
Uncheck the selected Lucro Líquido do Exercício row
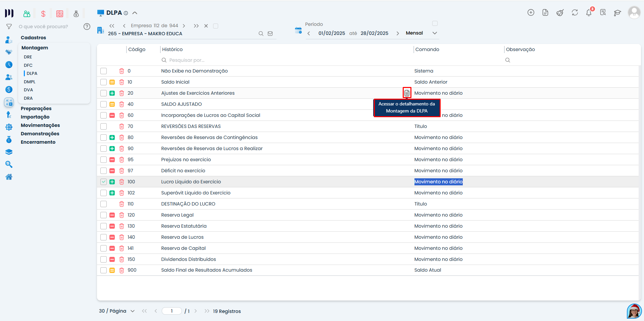click(x=103, y=182)
